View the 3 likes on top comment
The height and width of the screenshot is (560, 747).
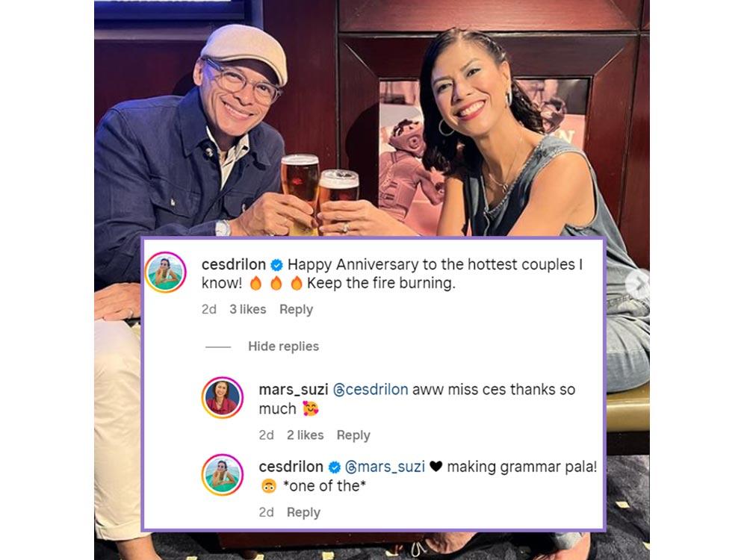248,310
